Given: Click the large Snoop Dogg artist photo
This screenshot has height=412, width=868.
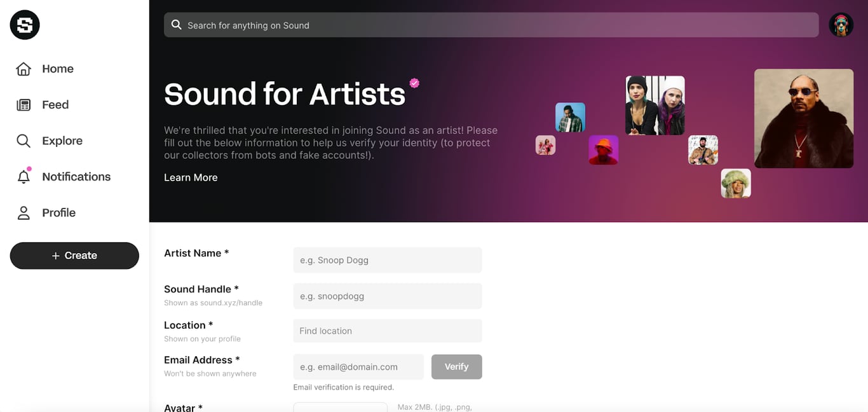Looking at the screenshot, I should 803,118.
